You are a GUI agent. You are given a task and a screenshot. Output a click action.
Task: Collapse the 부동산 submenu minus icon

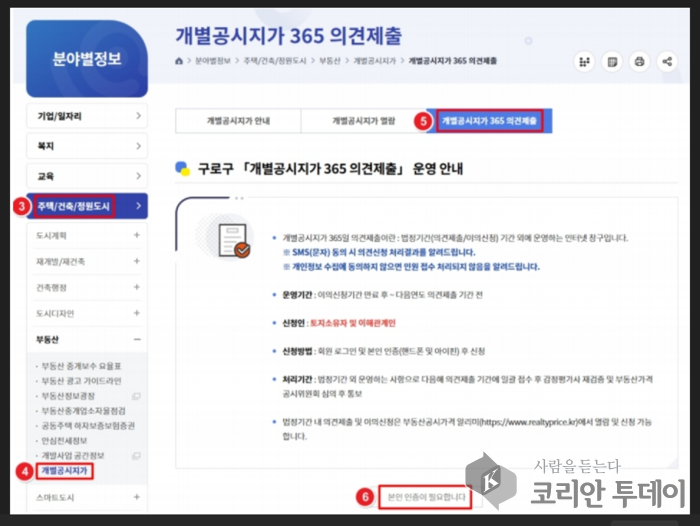136,339
